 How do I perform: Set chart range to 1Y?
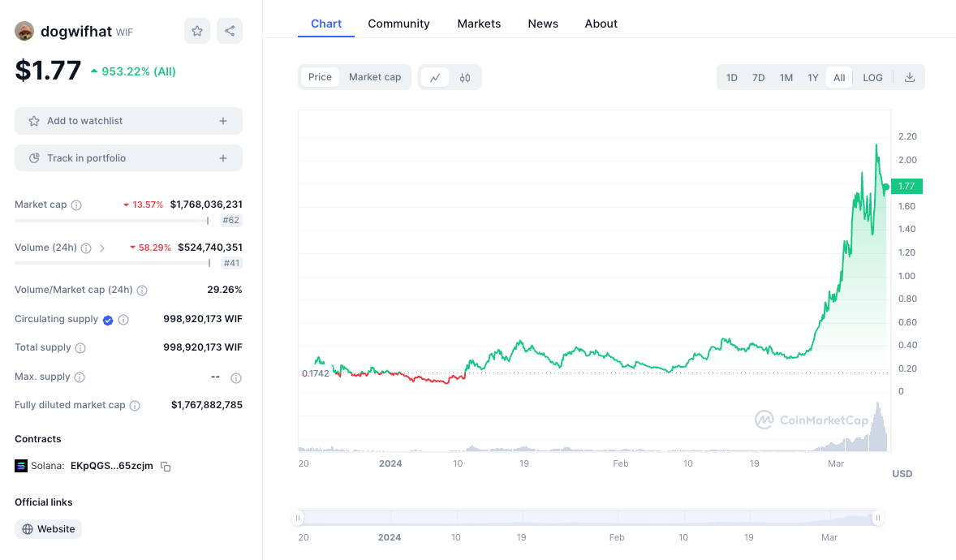tap(813, 77)
